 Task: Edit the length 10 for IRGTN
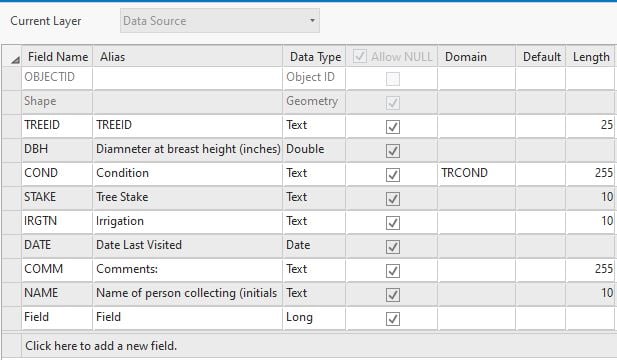(x=591, y=222)
